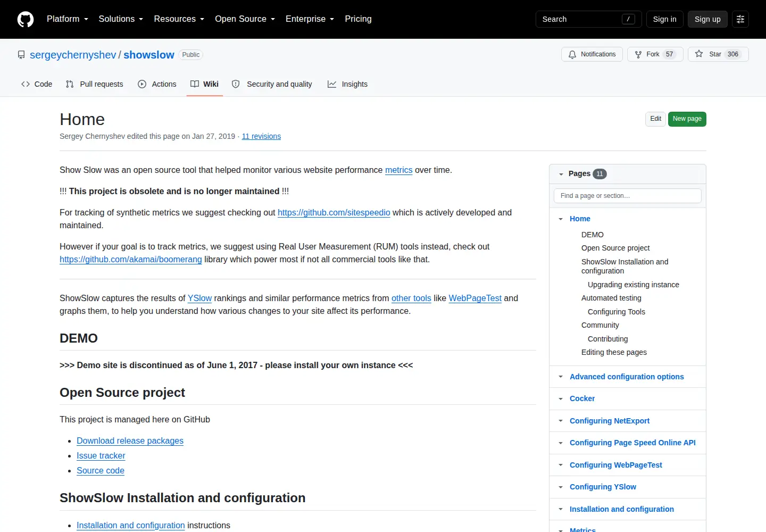Open Security and quality tab
766x532 pixels.
tap(272, 84)
